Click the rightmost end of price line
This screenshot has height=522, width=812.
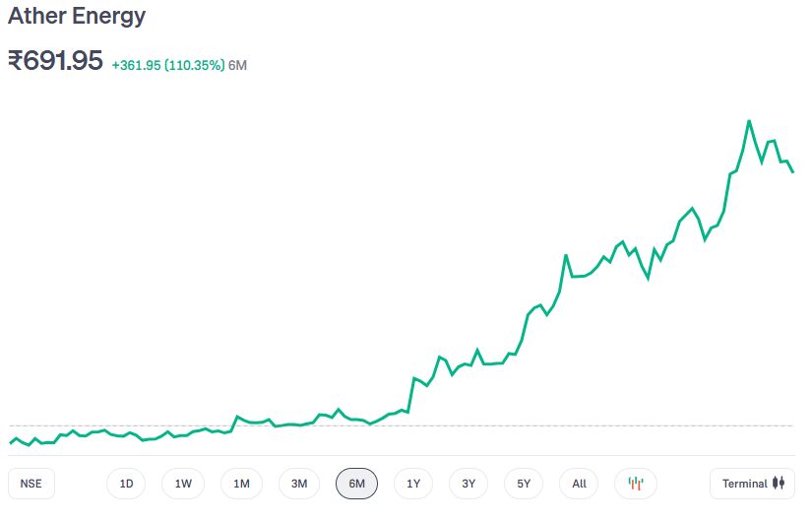point(792,171)
